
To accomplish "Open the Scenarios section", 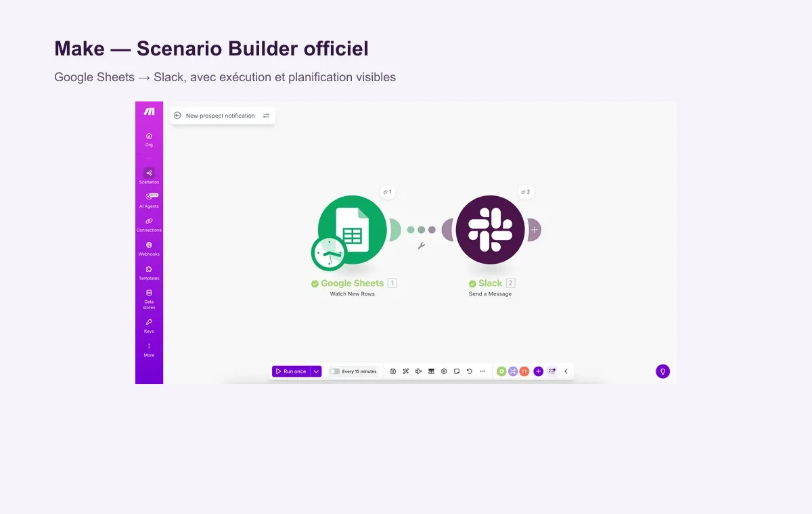I will click(x=149, y=176).
